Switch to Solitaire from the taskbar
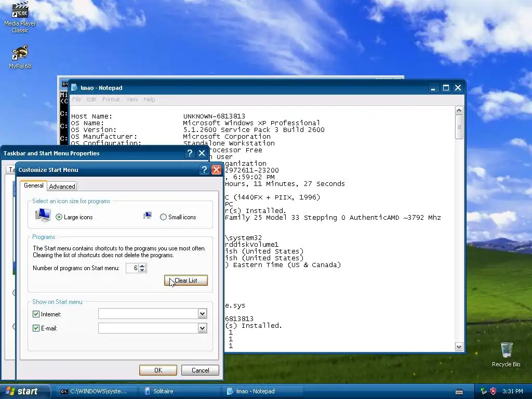 180,391
